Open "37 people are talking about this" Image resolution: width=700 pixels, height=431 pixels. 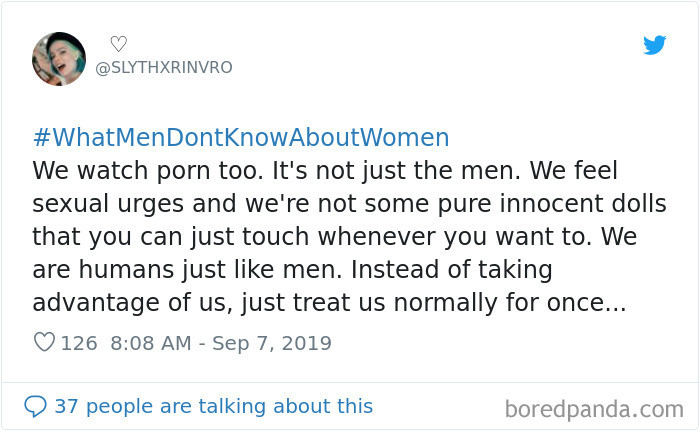coord(213,406)
